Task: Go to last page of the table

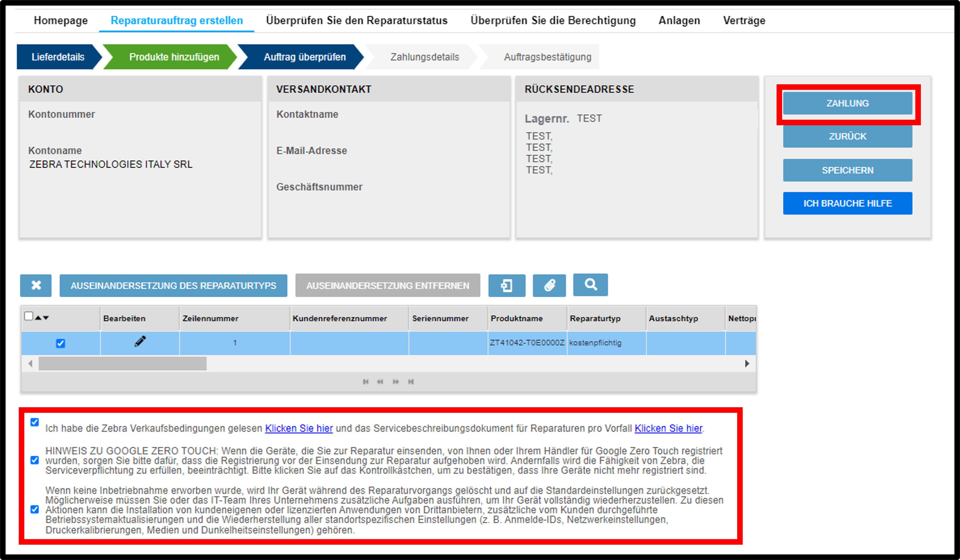Action: pyautogui.click(x=411, y=382)
